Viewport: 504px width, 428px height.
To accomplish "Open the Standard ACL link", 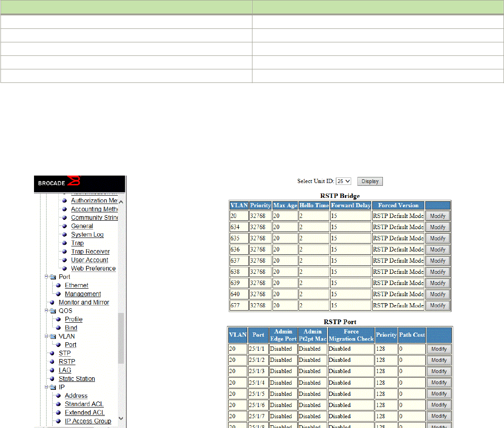I will tap(84, 404).
